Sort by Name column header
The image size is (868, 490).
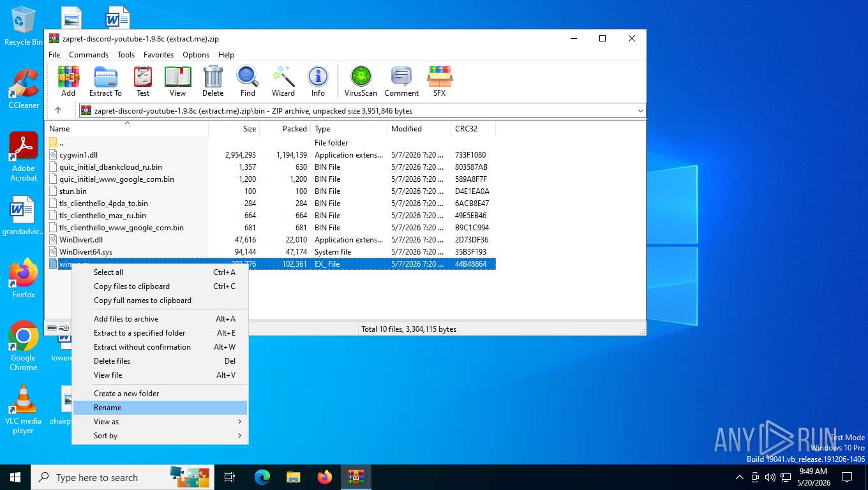127,129
